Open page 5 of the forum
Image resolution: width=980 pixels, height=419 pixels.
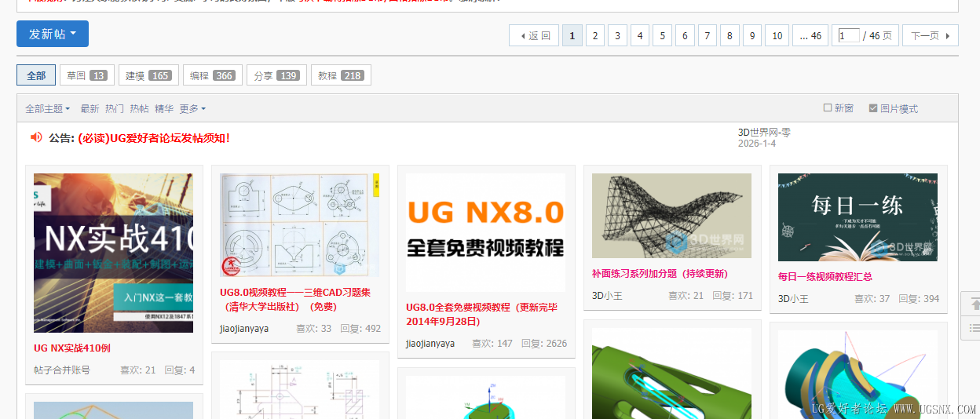tap(663, 35)
